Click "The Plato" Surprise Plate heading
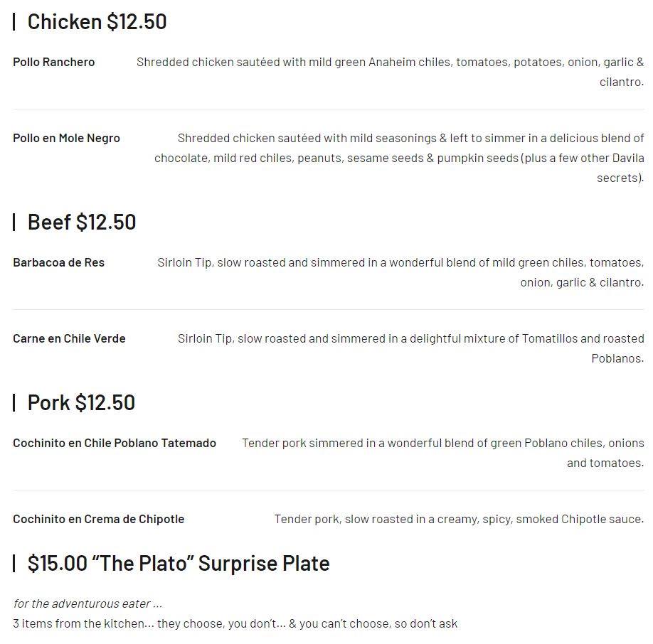The image size is (653, 644). (178, 563)
